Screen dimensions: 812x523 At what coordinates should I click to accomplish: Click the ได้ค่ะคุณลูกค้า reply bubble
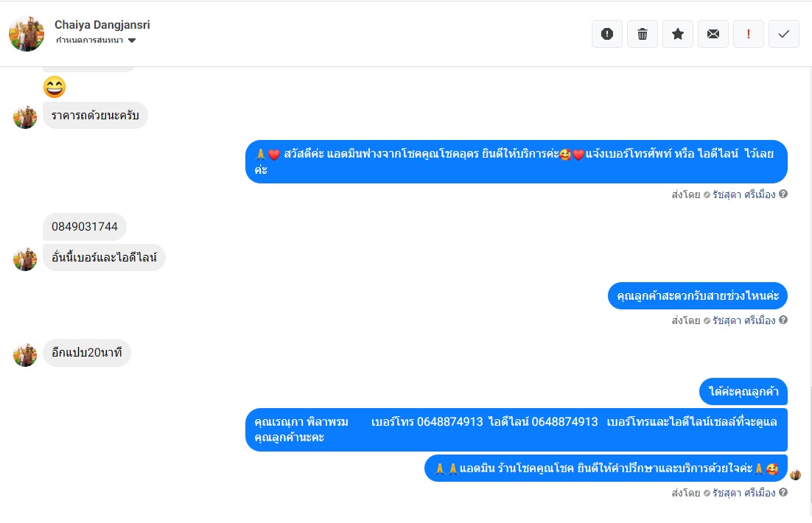coord(743,391)
